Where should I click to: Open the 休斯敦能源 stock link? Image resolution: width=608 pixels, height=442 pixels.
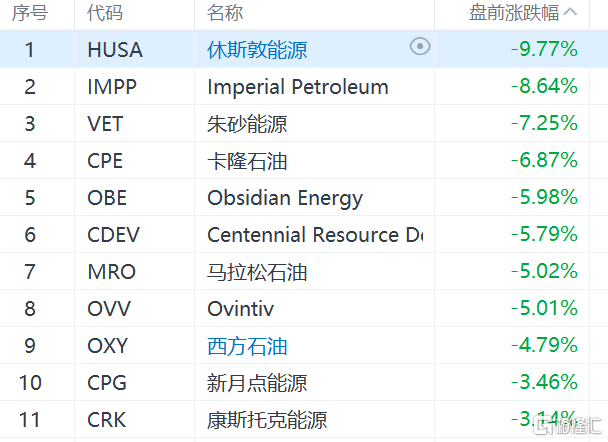257,49
